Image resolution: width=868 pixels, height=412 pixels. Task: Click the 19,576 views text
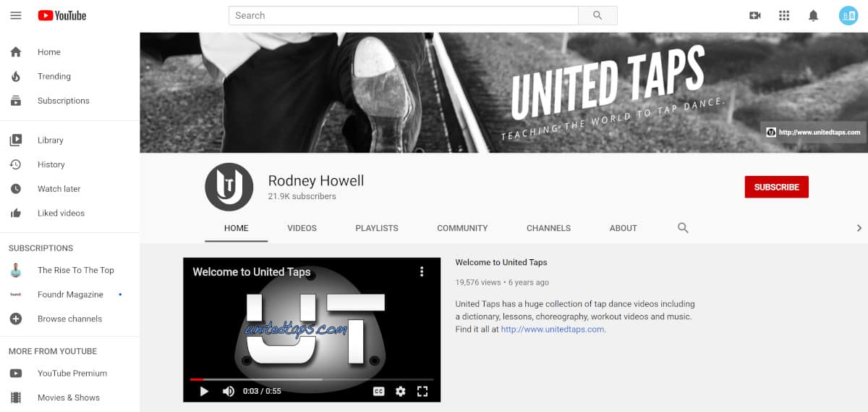click(478, 282)
